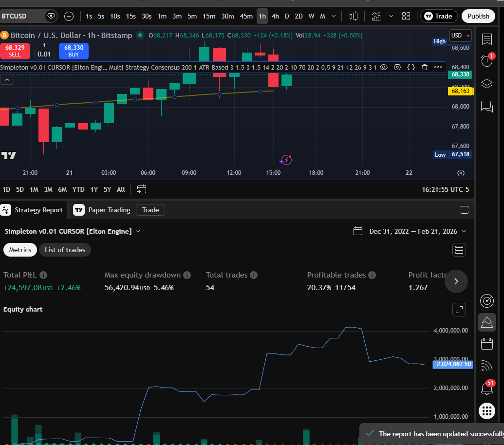Click the Publish button
The height and width of the screenshot is (445, 504).
[478, 16]
